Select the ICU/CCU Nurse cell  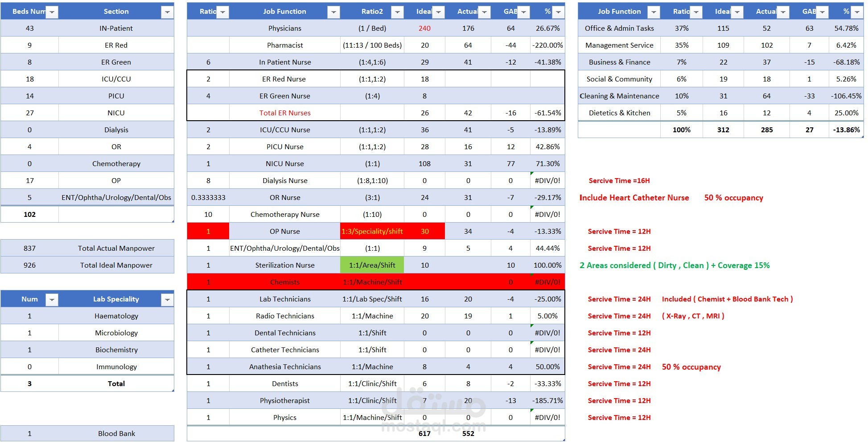pyautogui.click(x=285, y=130)
